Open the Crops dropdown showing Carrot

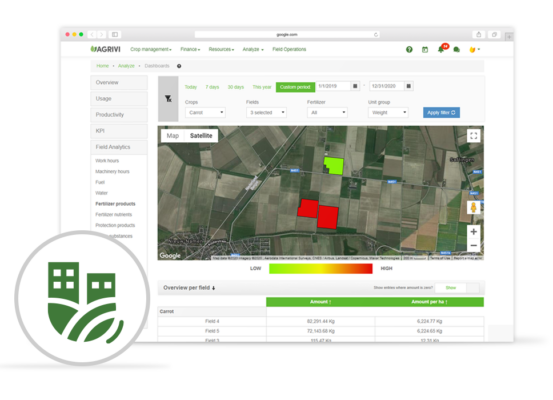[x=205, y=113]
